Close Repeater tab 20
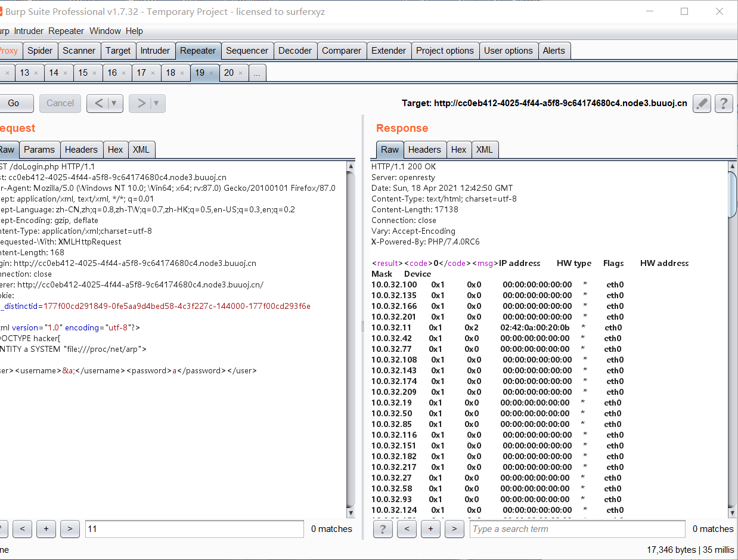Screen dimensions: 738x560 240,73
